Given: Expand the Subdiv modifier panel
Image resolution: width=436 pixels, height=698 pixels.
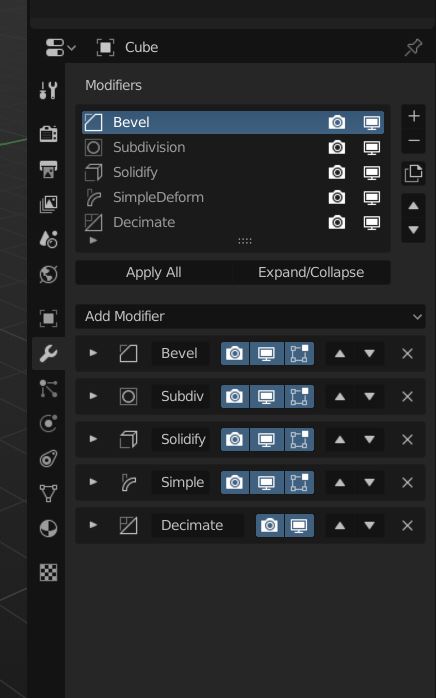Looking at the screenshot, I should click(x=93, y=396).
